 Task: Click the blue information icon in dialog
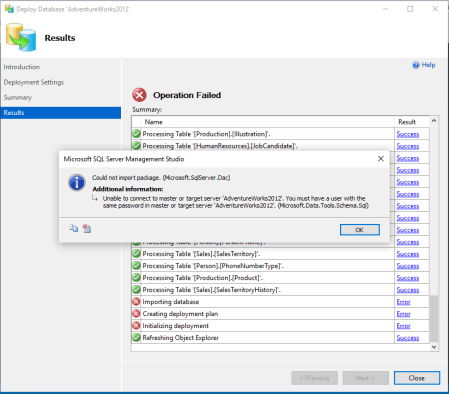[x=77, y=183]
